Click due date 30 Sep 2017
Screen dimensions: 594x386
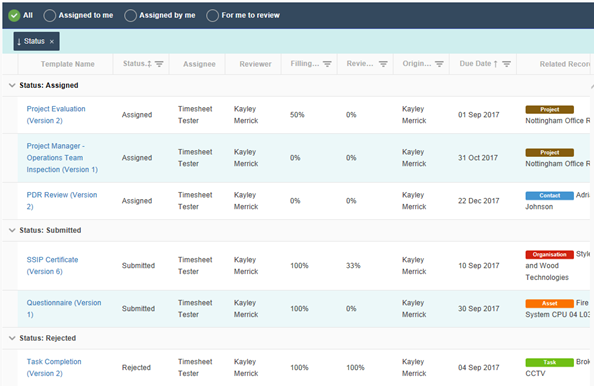point(478,309)
